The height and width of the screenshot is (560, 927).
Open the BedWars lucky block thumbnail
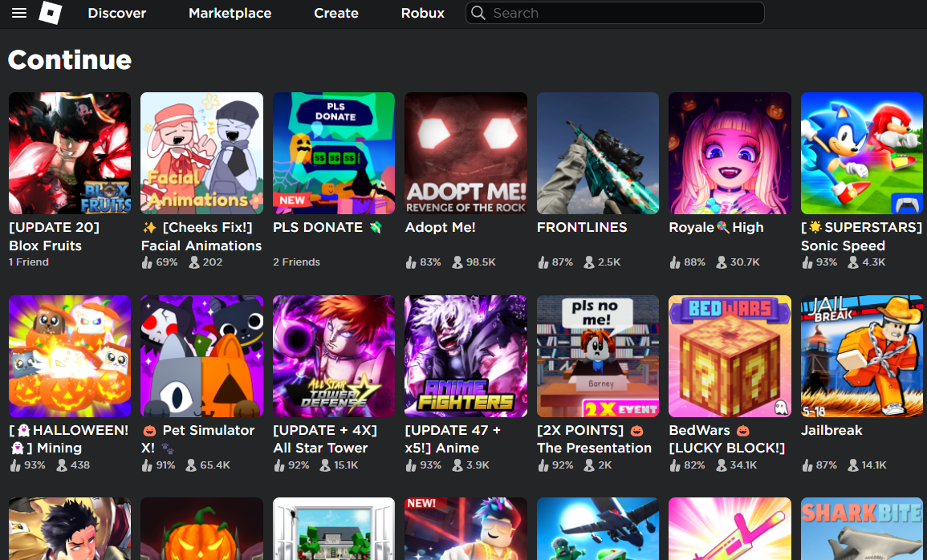pos(730,356)
